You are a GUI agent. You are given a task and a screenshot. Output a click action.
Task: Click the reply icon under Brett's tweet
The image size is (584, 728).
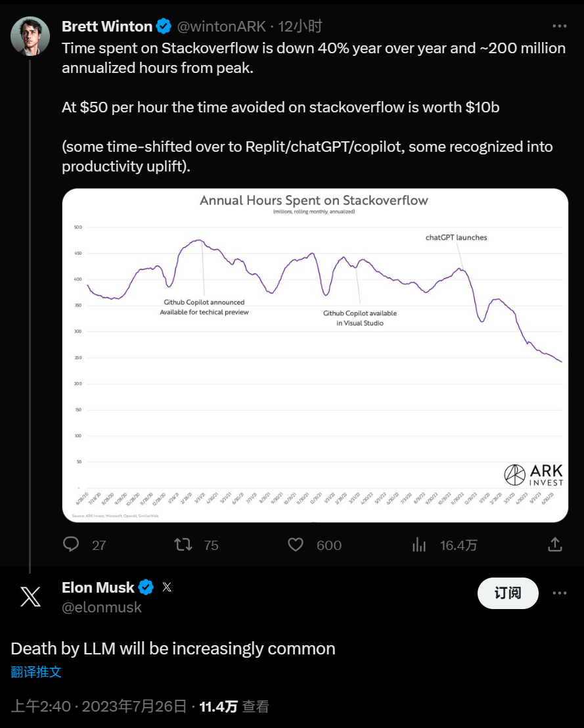coord(71,545)
